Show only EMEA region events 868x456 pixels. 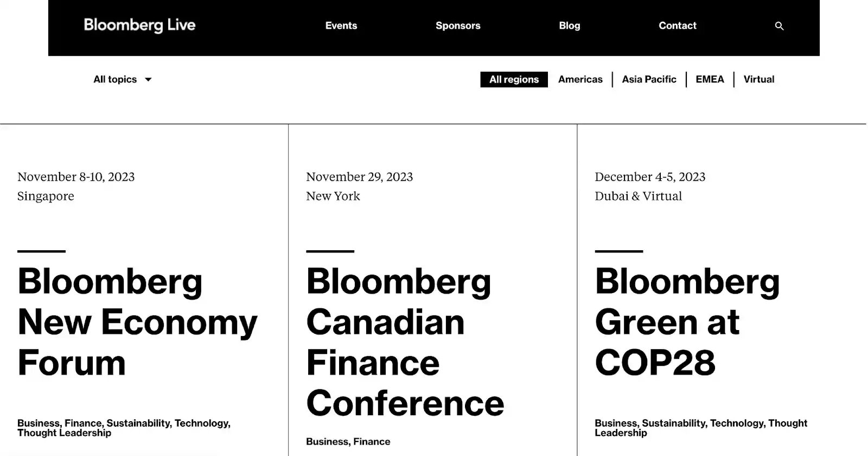[x=710, y=79]
